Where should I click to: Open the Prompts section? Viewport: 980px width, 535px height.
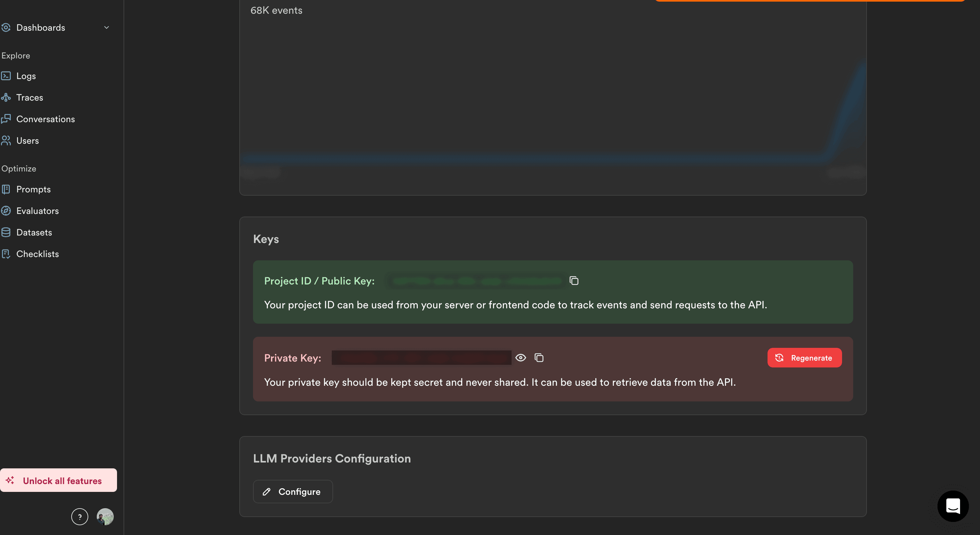click(33, 189)
